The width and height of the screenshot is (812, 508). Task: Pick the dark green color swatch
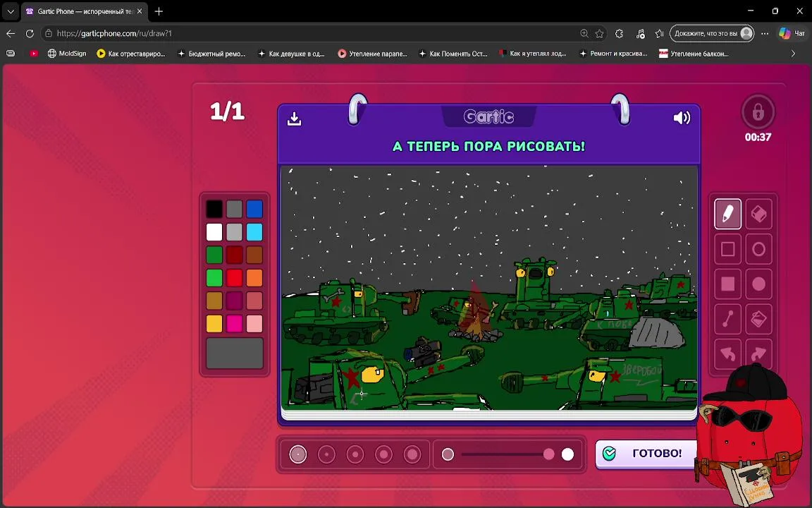(214, 255)
